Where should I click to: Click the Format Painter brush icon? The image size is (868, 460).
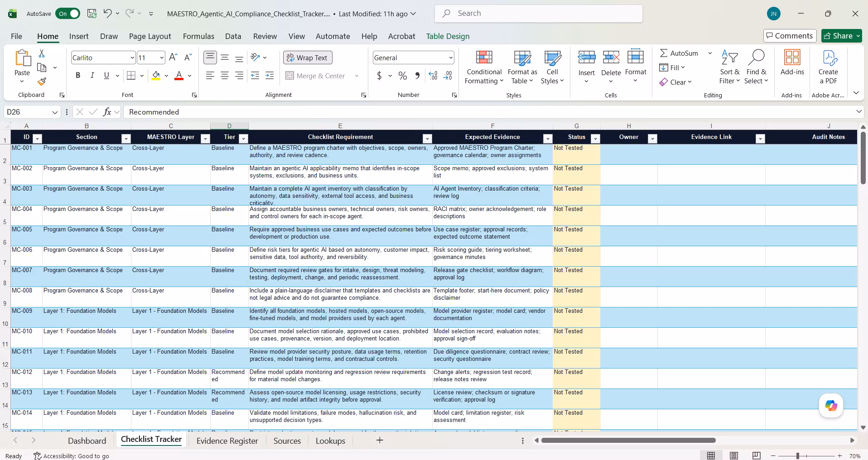point(42,81)
